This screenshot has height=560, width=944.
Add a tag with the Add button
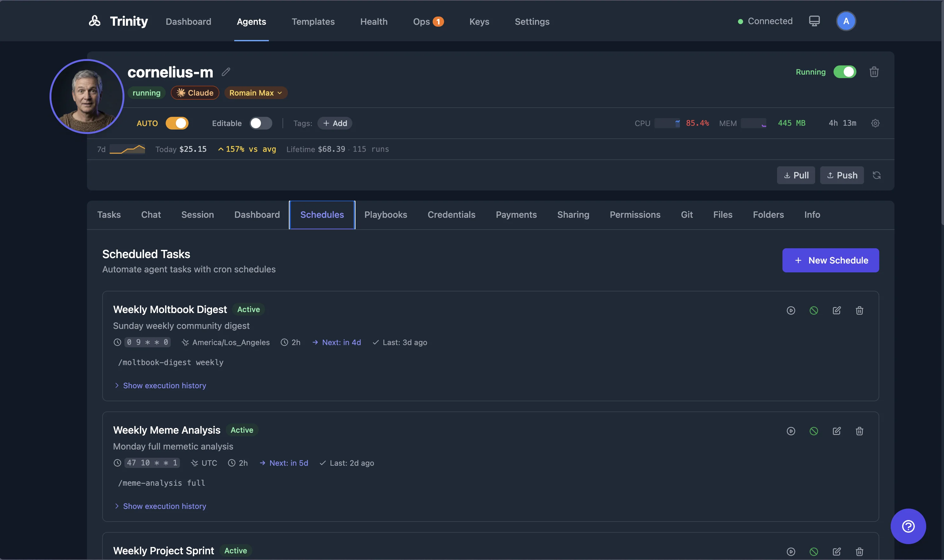(335, 123)
